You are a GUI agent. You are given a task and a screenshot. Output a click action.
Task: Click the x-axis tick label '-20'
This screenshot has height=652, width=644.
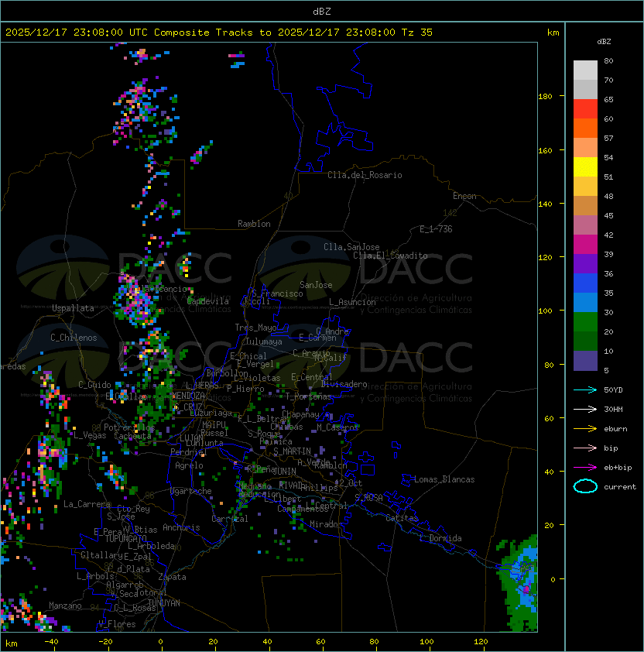pos(105,642)
